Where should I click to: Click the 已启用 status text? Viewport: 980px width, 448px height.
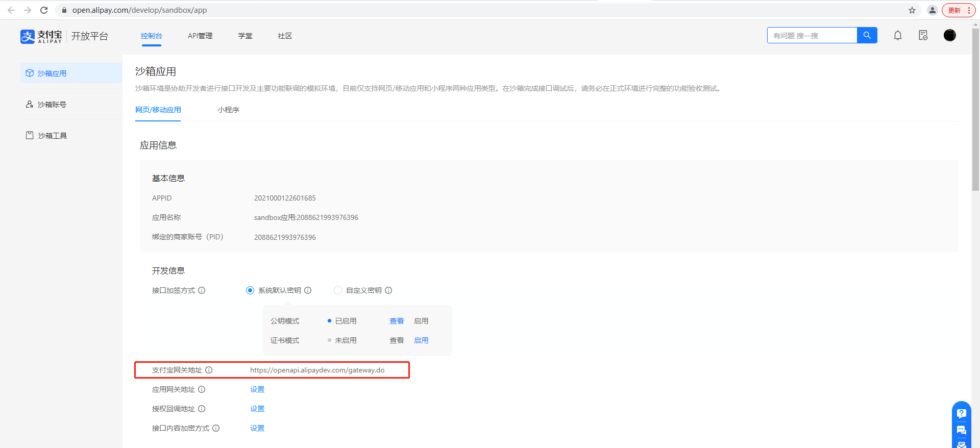click(346, 321)
